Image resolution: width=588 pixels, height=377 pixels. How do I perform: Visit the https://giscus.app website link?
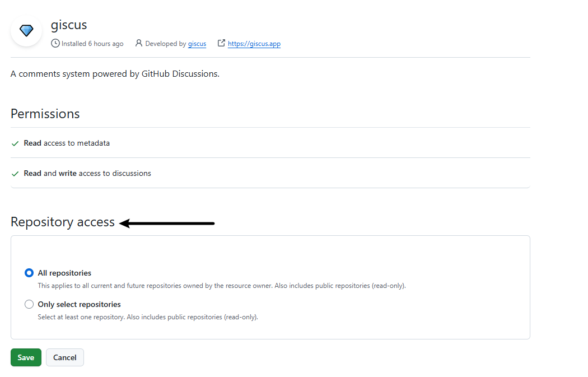254,44
